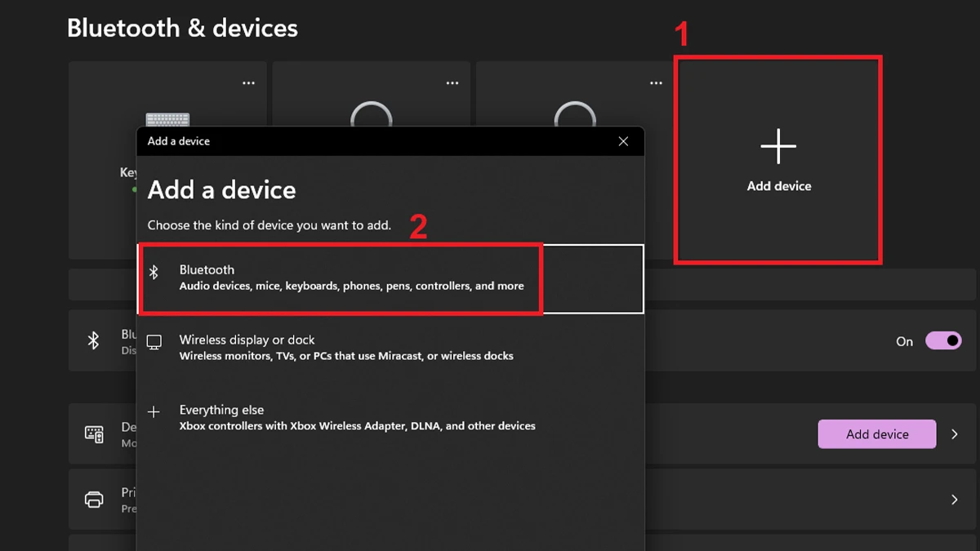Close the Add a device dialog
The height and width of the screenshot is (551, 980).
623,141
